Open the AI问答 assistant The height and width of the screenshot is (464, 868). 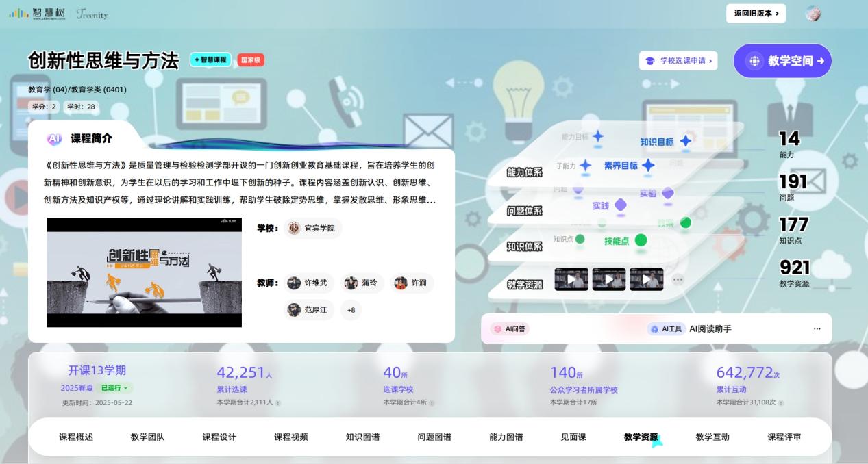(510, 329)
